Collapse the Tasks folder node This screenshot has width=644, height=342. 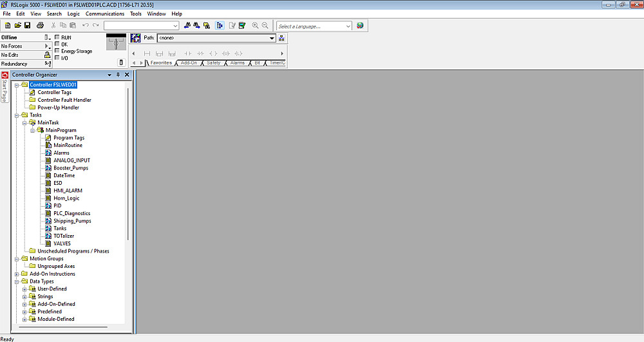point(17,115)
